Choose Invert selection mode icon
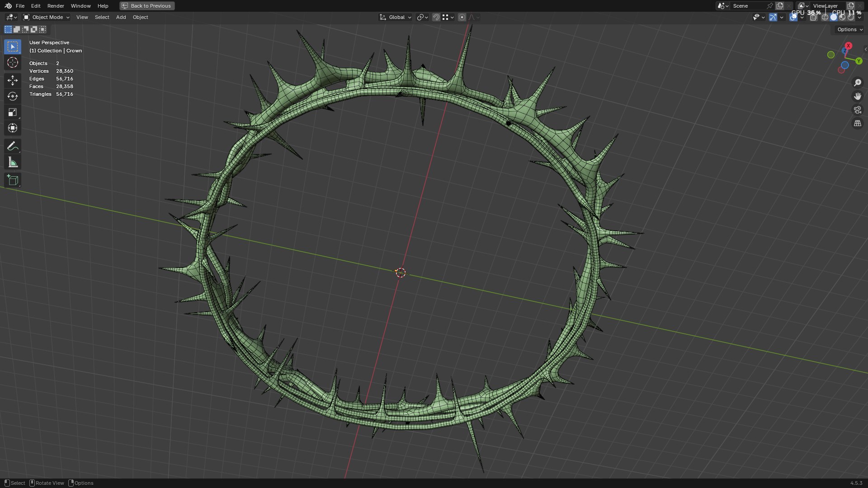Screen dimensions: 868x488 pyautogui.click(x=34, y=29)
